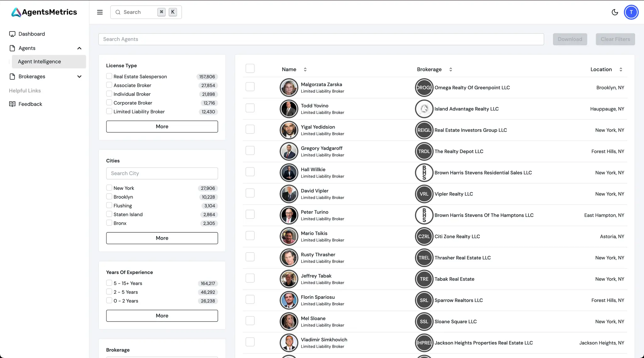This screenshot has width=644, height=358.
Task: Sort by Name column arrows
Action: pyautogui.click(x=305, y=70)
